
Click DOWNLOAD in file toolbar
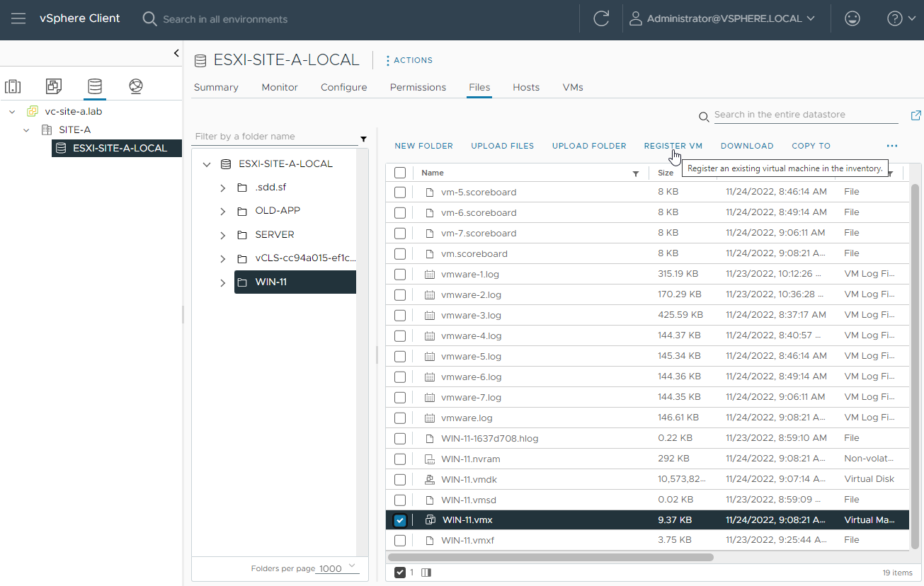pos(747,146)
